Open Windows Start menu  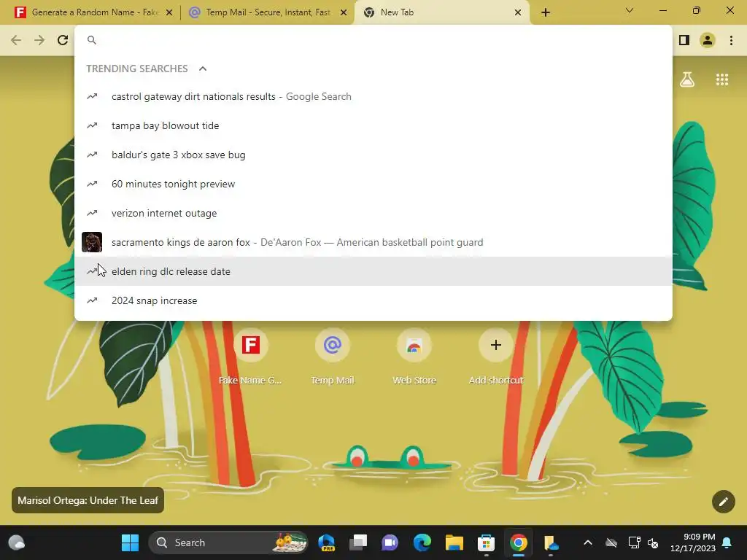[x=130, y=542]
